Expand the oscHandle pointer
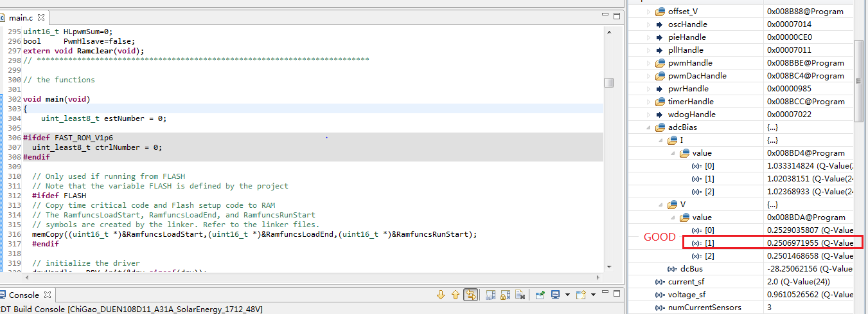Screen dimensions: 868x314 (x=648, y=24)
